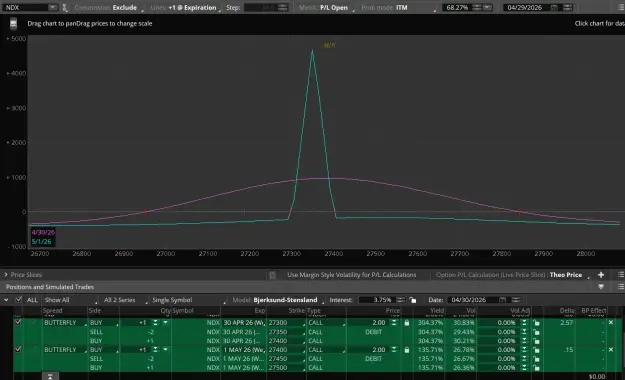The height and width of the screenshot is (380, 625).
Task: Click the Interest 3.75% field
Action: [377, 300]
